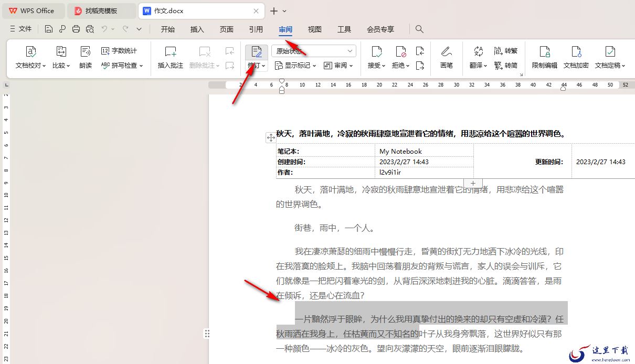Select the 画笔 pen tool

click(447, 57)
